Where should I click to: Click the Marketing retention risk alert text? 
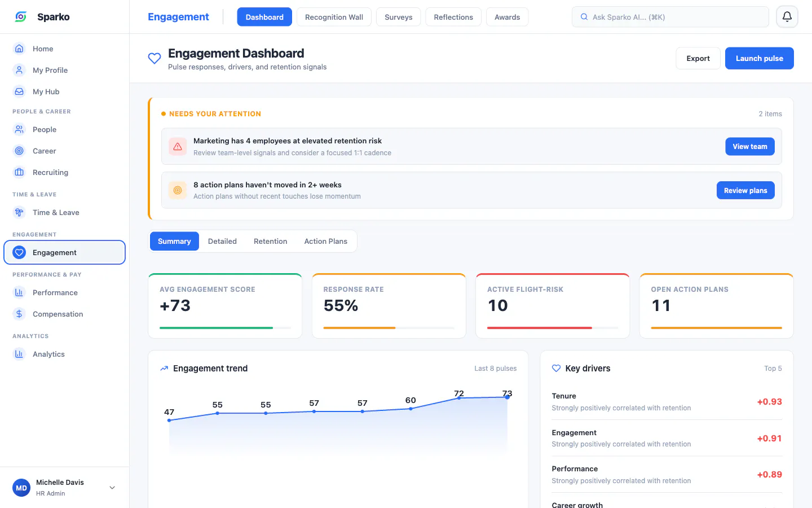(288, 141)
